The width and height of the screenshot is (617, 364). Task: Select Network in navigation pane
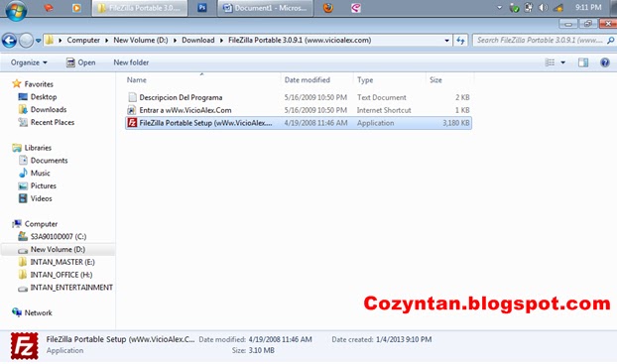click(38, 312)
